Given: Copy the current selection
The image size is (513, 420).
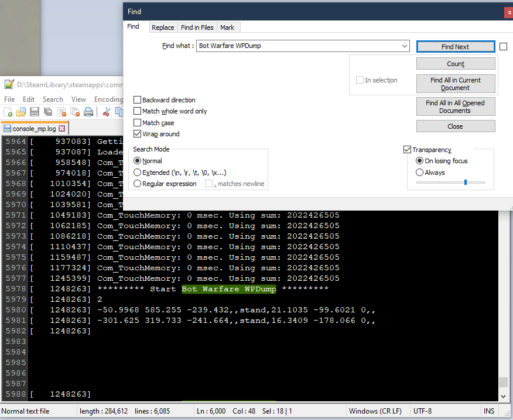Looking at the screenshot, I should coord(119,112).
